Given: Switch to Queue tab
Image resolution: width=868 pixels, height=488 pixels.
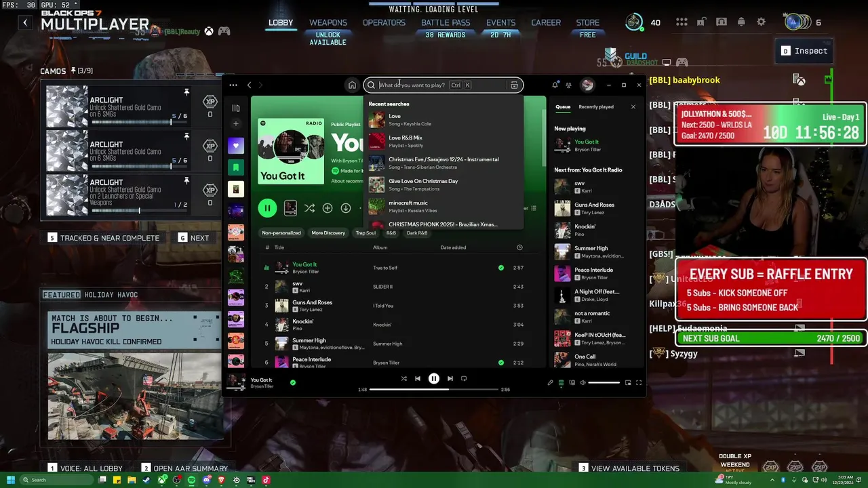Looking at the screenshot, I should coord(563,107).
